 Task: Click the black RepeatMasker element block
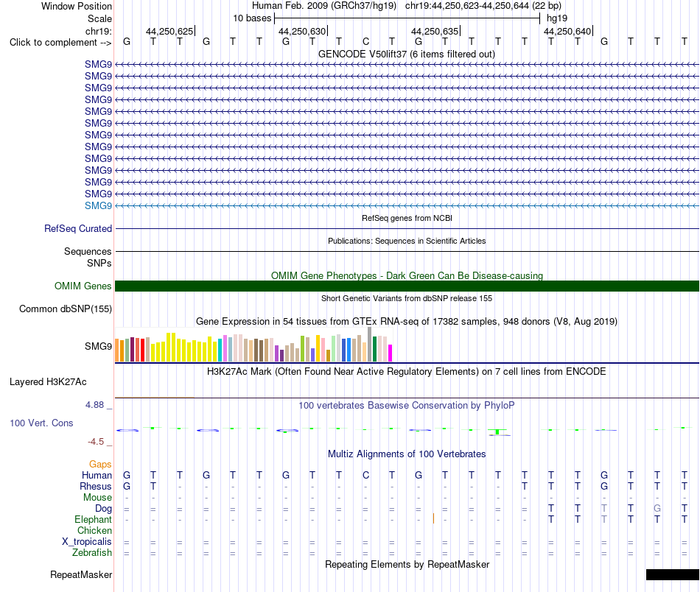(672, 574)
